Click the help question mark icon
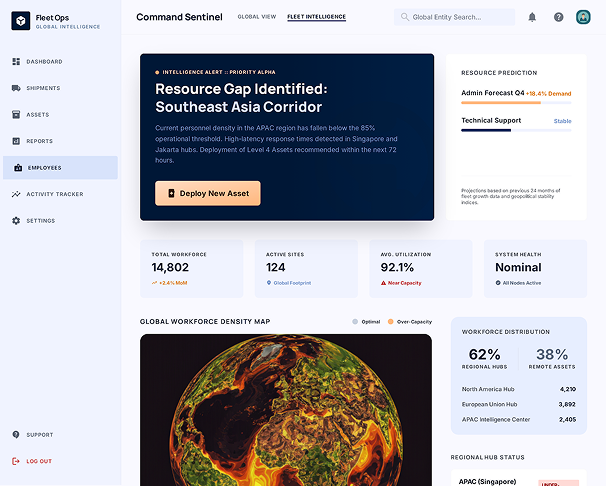The image size is (607, 486). tap(559, 17)
